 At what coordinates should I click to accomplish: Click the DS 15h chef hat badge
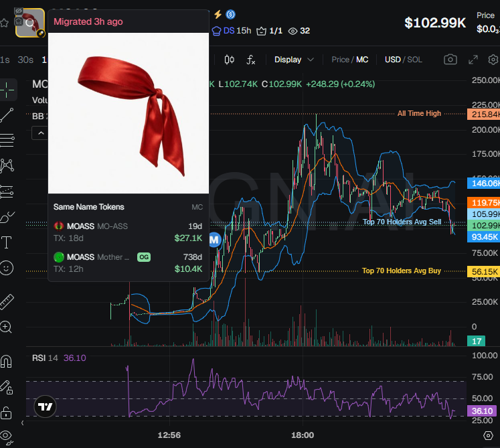pos(231,31)
